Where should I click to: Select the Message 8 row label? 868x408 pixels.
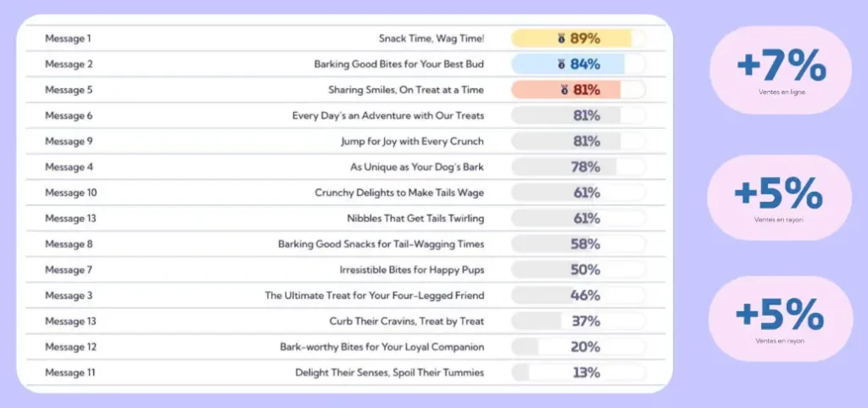coord(68,244)
